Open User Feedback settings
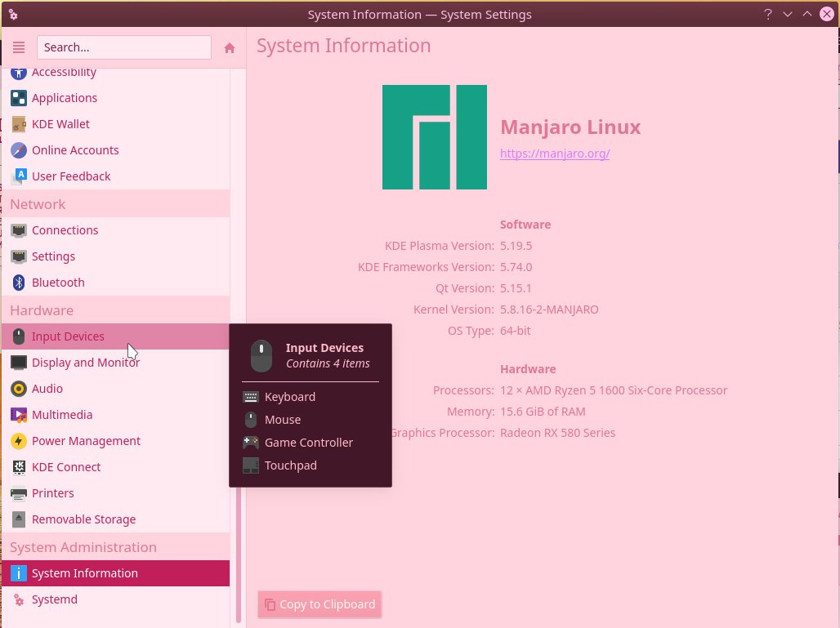The width and height of the screenshot is (840, 628). coord(116,176)
